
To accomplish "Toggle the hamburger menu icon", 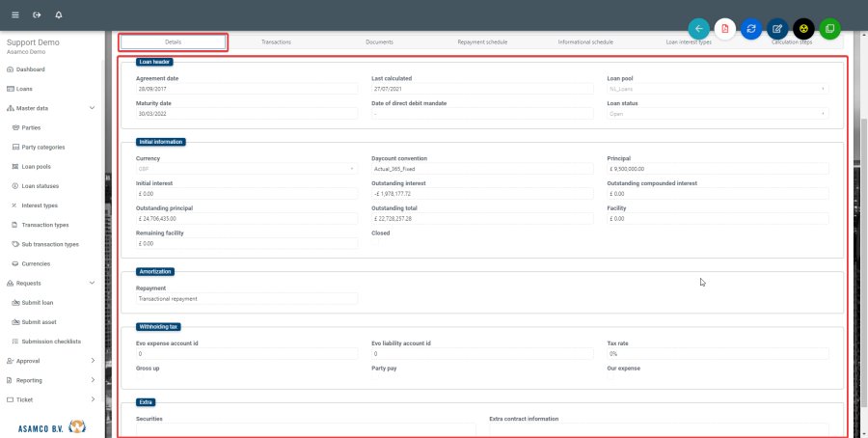I will click(15, 15).
